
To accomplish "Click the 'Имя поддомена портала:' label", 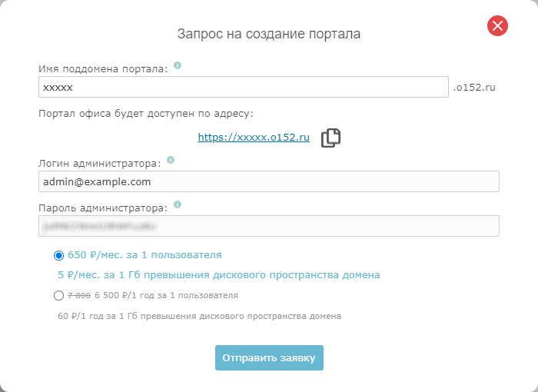I will pos(102,69).
